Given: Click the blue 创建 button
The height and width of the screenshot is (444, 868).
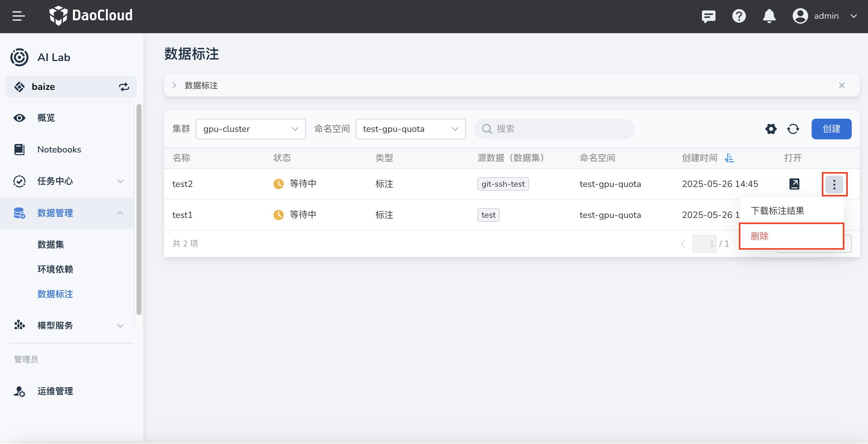Looking at the screenshot, I should tap(831, 129).
